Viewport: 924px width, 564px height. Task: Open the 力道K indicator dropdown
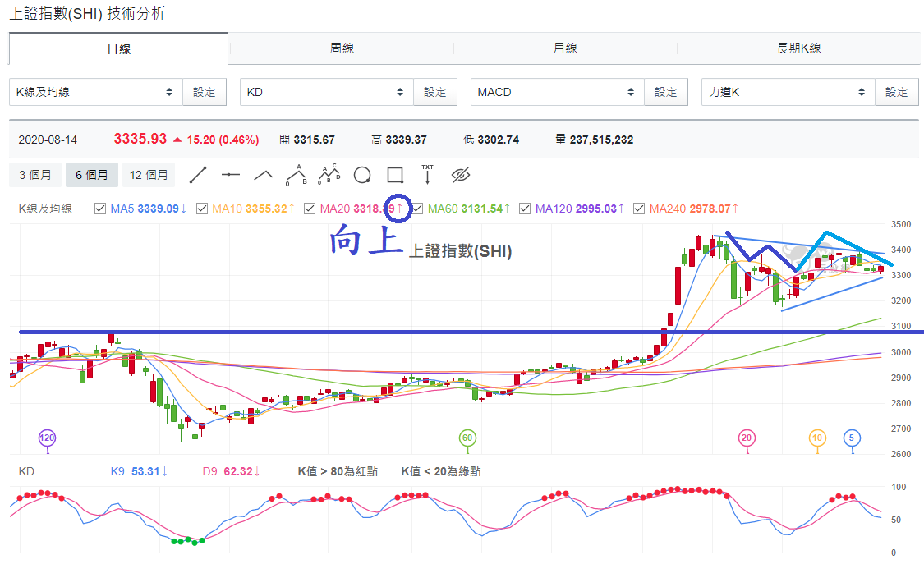[788, 93]
